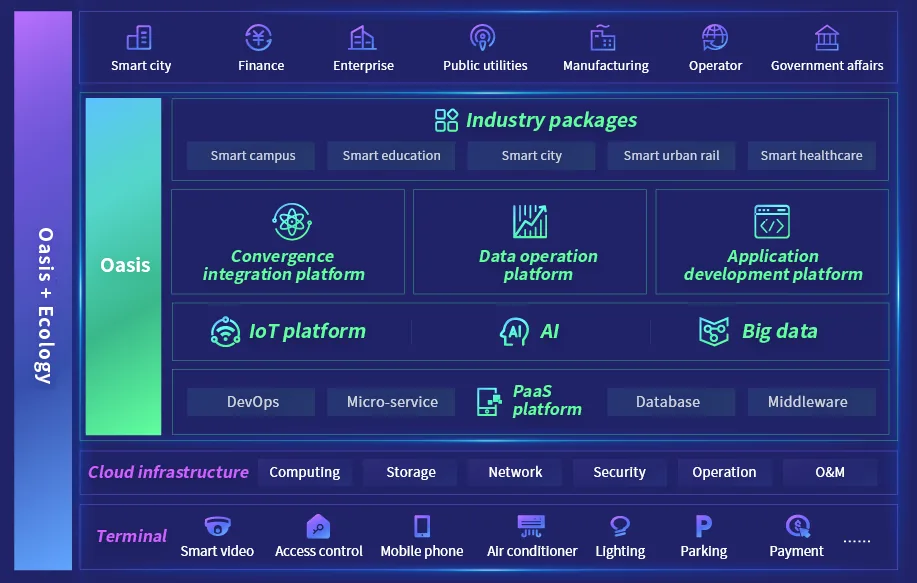Image resolution: width=917 pixels, height=583 pixels.
Task: Select the Smart healthcare package
Action: pos(812,156)
